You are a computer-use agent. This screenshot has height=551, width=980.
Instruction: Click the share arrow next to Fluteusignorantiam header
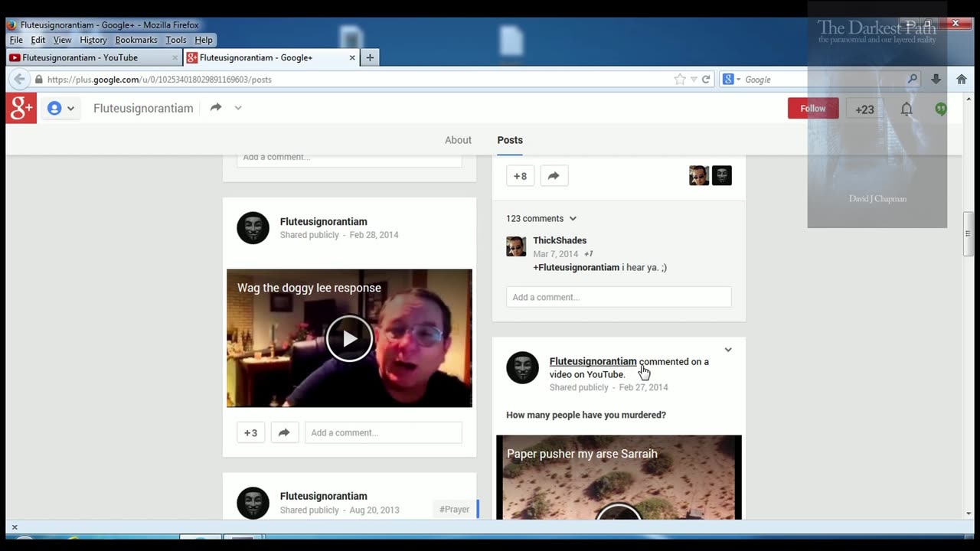[x=216, y=108]
